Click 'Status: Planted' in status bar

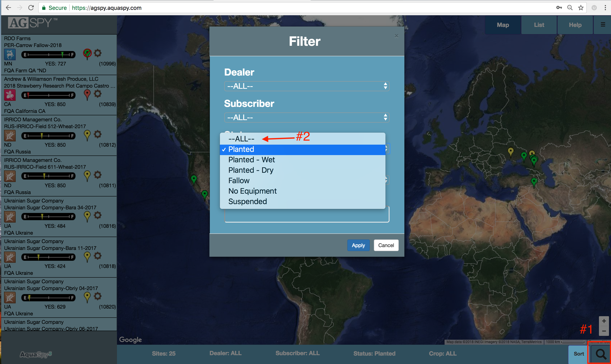click(374, 353)
